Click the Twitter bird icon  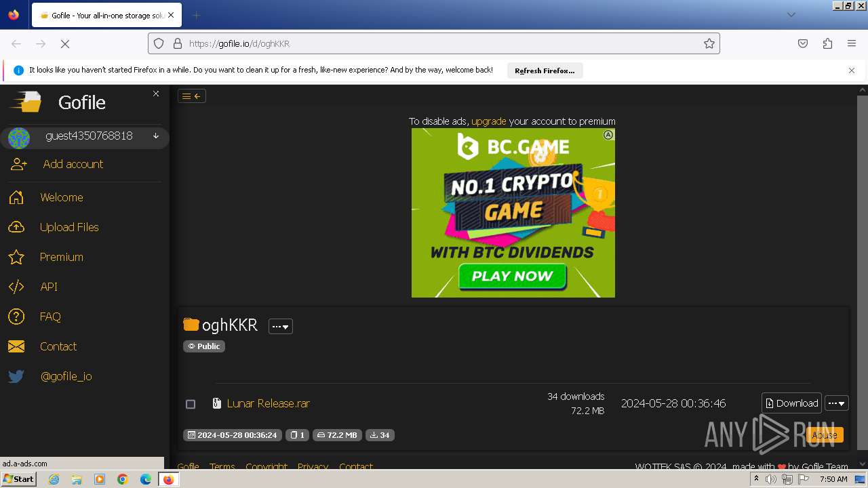[x=16, y=376]
